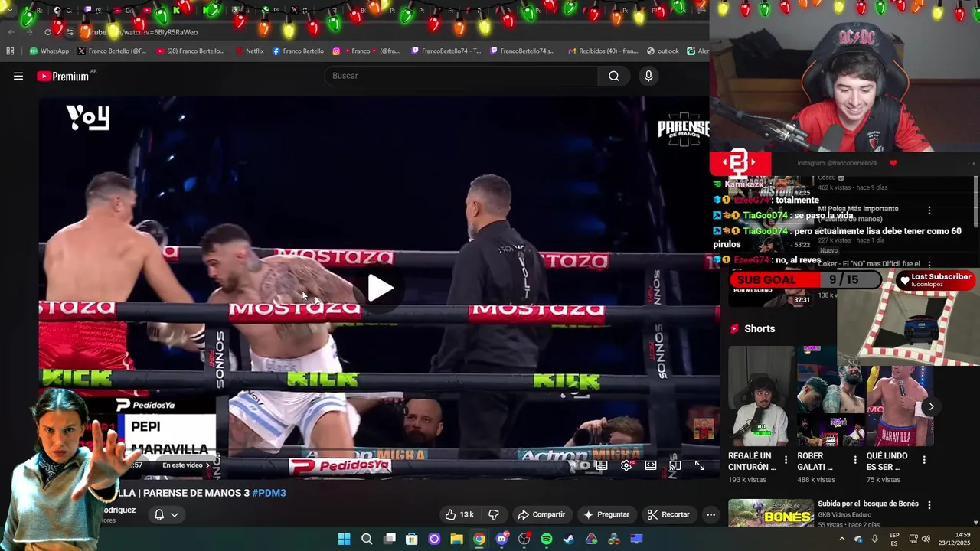The image size is (980, 551).
Task: Click the magnifier search button
Action: point(614,76)
